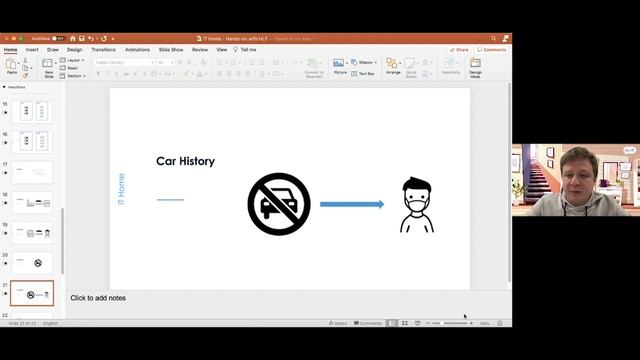Image resolution: width=640 pixels, height=360 pixels.
Task: Click the blue arrow shape on slide
Action: [352, 204]
